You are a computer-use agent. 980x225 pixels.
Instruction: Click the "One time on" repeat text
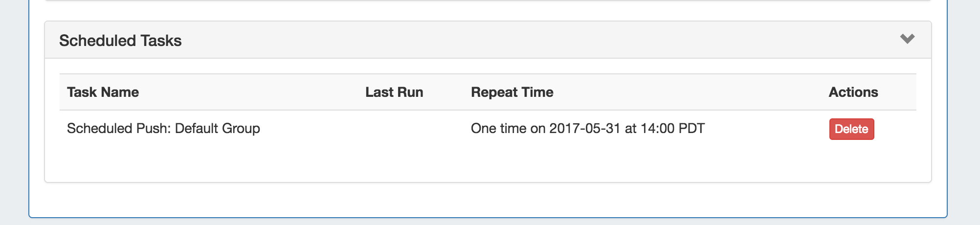pyautogui.click(x=508, y=129)
